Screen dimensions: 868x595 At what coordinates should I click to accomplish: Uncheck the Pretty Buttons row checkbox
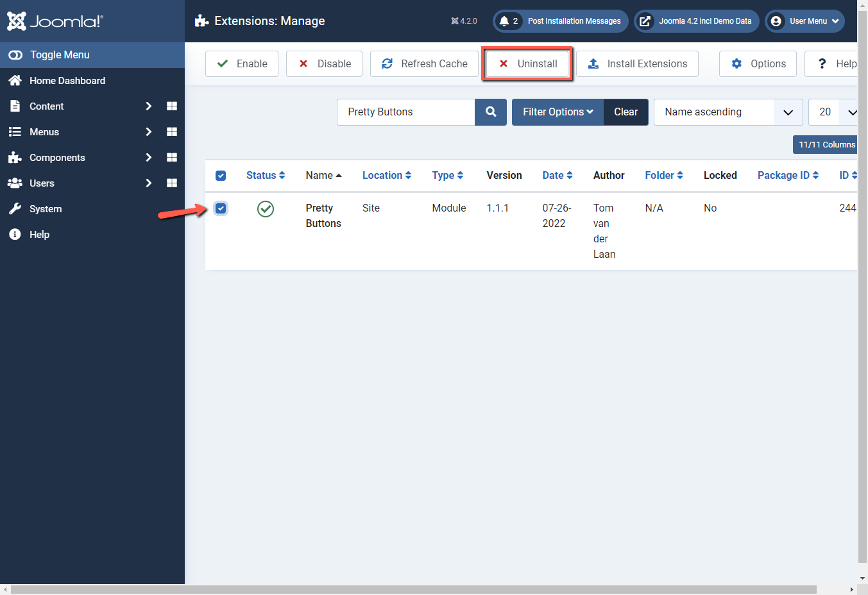(x=221, y=208)
